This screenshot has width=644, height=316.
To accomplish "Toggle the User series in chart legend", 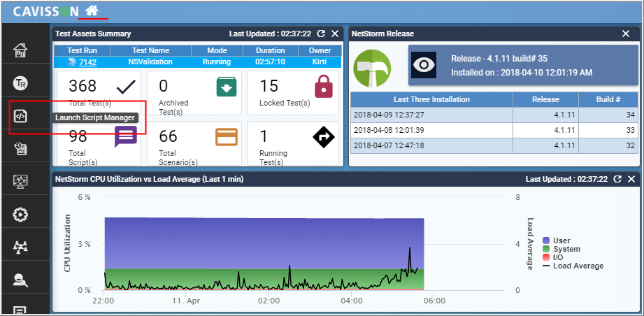I will click(557, 240).
